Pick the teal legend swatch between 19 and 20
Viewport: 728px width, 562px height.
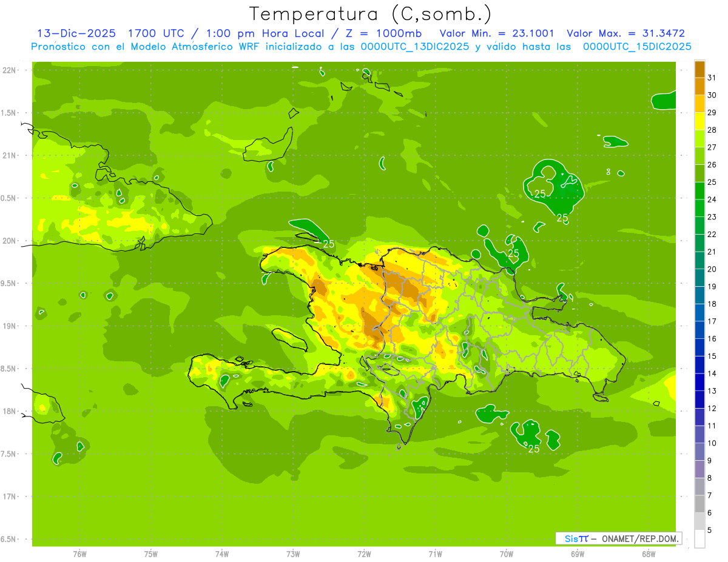pyautogui.click(x=699, y=278)
